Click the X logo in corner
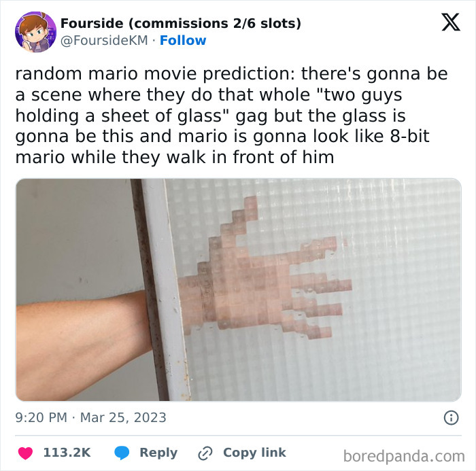This screenshot has height=471, width=476. 451,22
